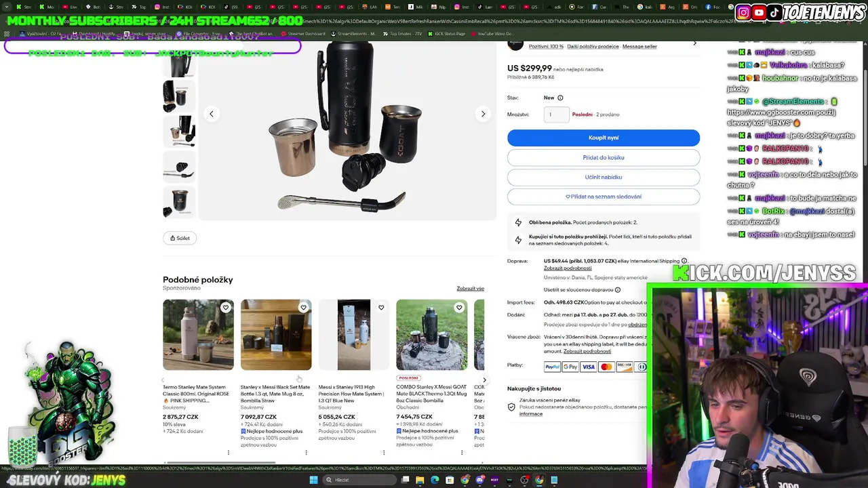Favorite the COMBO Stanley X Messi GOAT heart
The image size is (868, 488).
click(x=459, y=308)
